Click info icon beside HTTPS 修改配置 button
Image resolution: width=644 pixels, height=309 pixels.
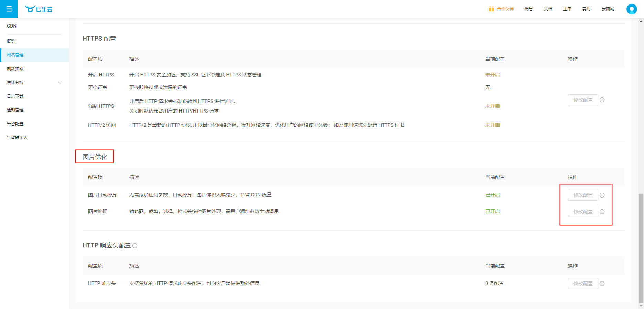click(x=602, y=100)
